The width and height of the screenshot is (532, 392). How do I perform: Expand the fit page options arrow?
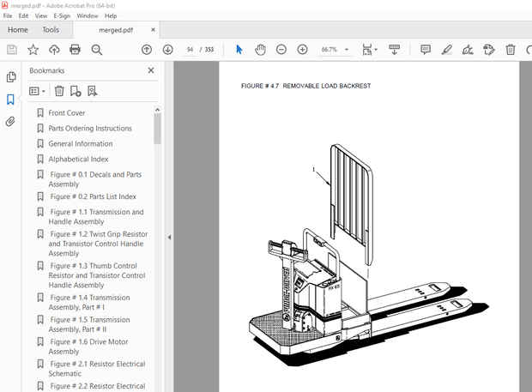[x=376, y=50]
